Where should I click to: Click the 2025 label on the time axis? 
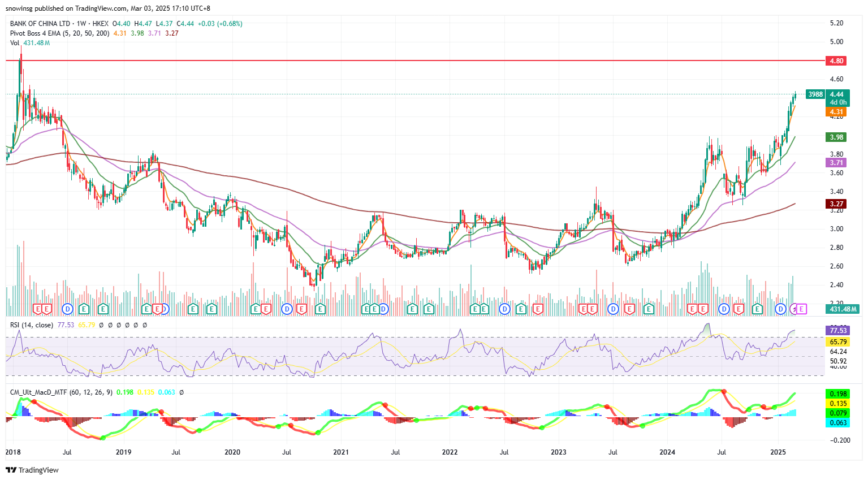click(x=779, y=452)
